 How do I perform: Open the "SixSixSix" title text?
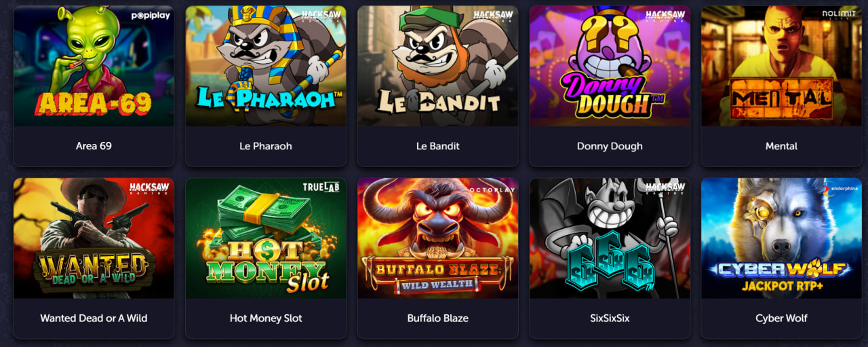click(610, 318)
